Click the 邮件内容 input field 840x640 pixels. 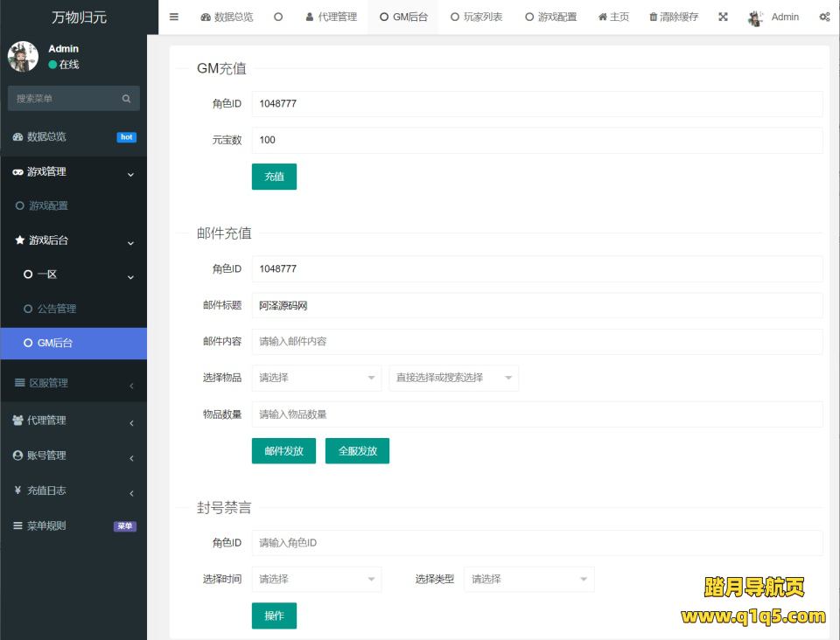[536, 342]
